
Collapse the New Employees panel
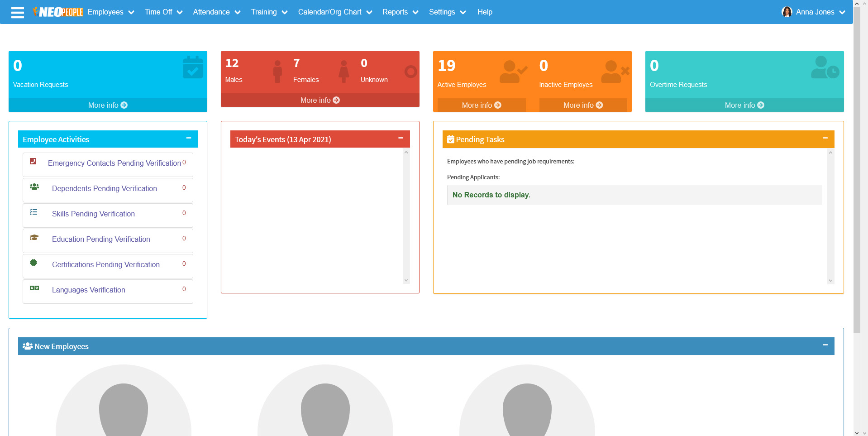click(825, 345)
